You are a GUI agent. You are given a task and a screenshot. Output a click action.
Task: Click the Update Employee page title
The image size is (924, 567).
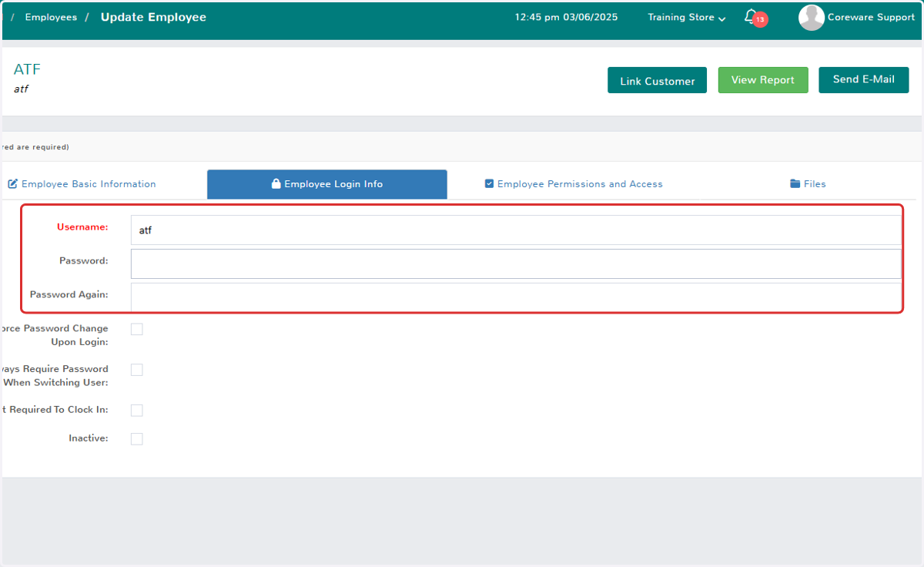pyautogui.click(x=153, y=17)
